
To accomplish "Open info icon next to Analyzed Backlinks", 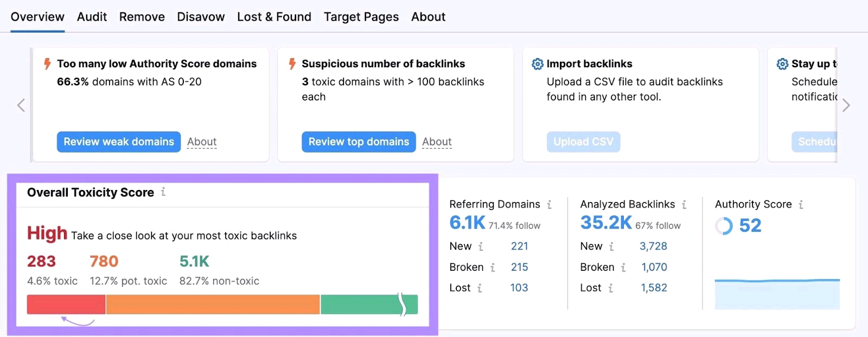I will (x=684, y=205).
